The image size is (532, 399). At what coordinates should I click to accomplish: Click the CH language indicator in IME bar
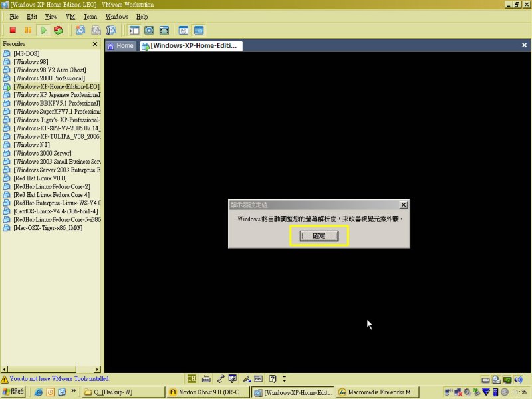(192, 378)
